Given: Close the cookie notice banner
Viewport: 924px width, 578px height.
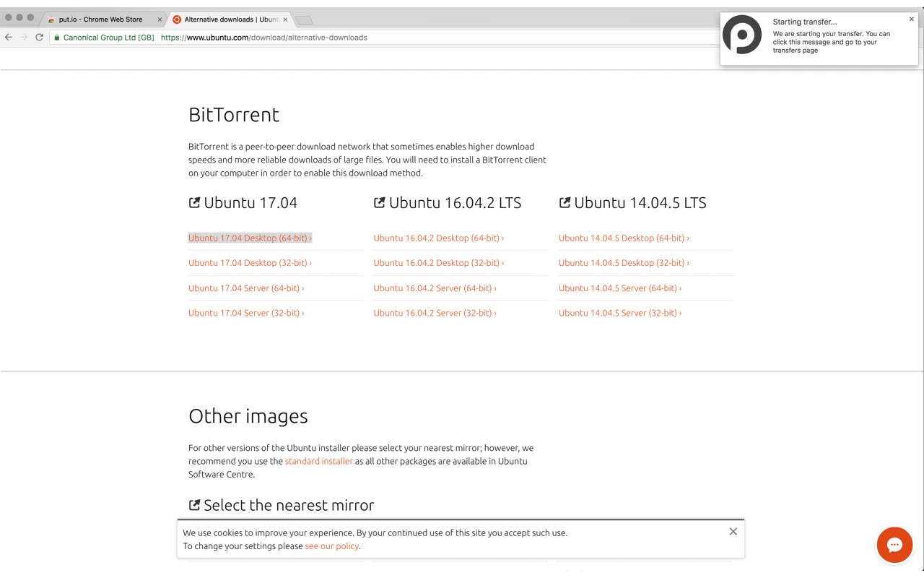Looking at the screenshot, I should pyautogui.click(x=733, y=532).
